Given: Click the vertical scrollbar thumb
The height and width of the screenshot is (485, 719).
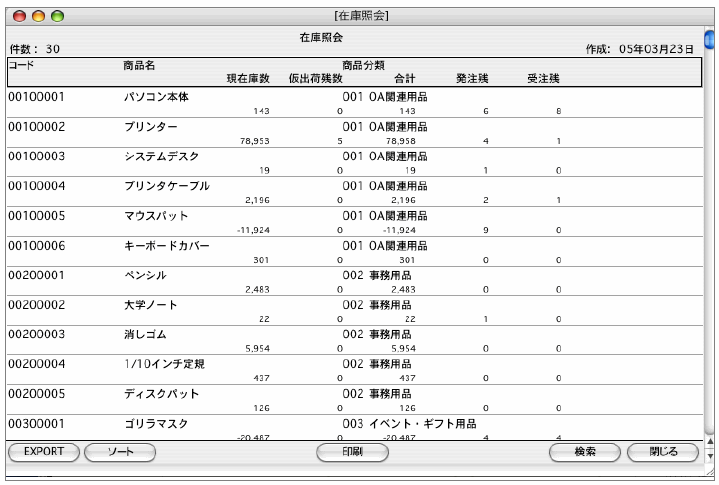Looking at the screenshot, I should pyautogui.click(x=709, y=39).
